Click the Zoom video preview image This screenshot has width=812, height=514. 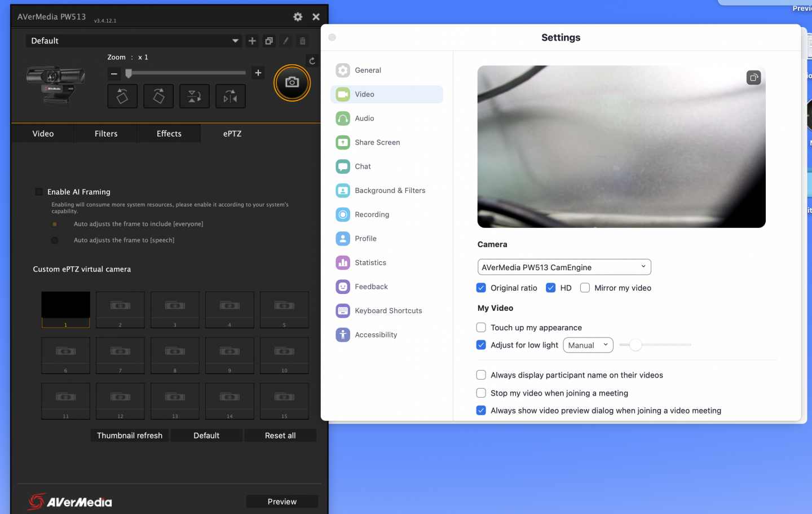[621, 147]
